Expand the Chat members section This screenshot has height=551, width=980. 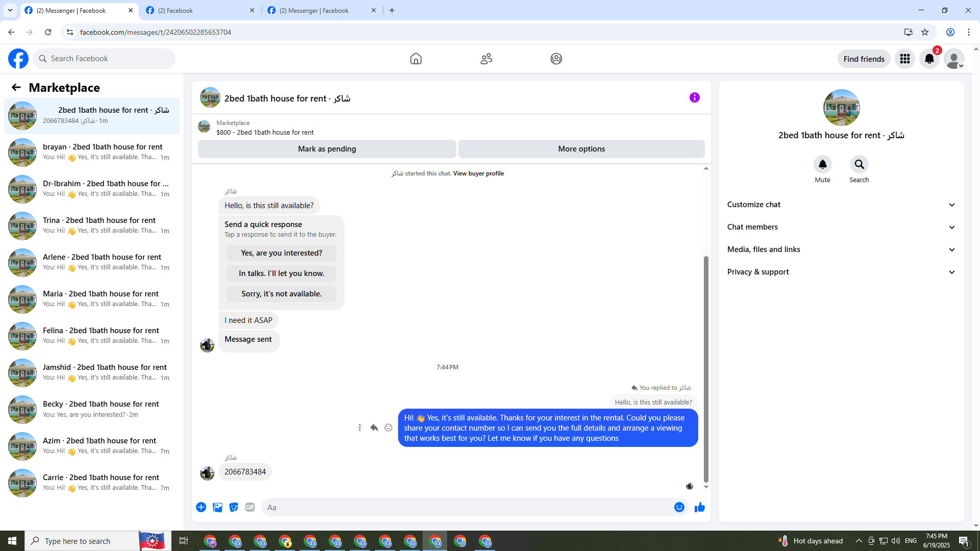(x=841, y=227)
